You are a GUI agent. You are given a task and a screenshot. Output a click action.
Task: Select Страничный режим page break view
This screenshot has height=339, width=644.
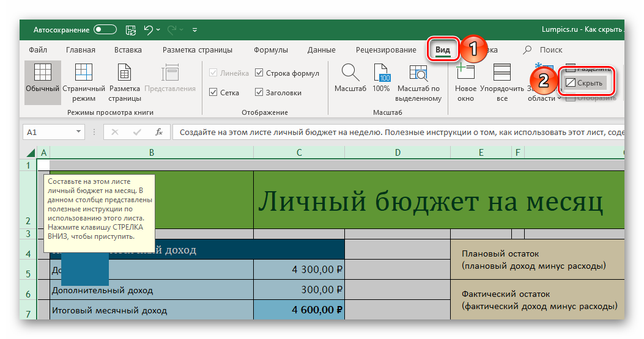click(84, 81)
